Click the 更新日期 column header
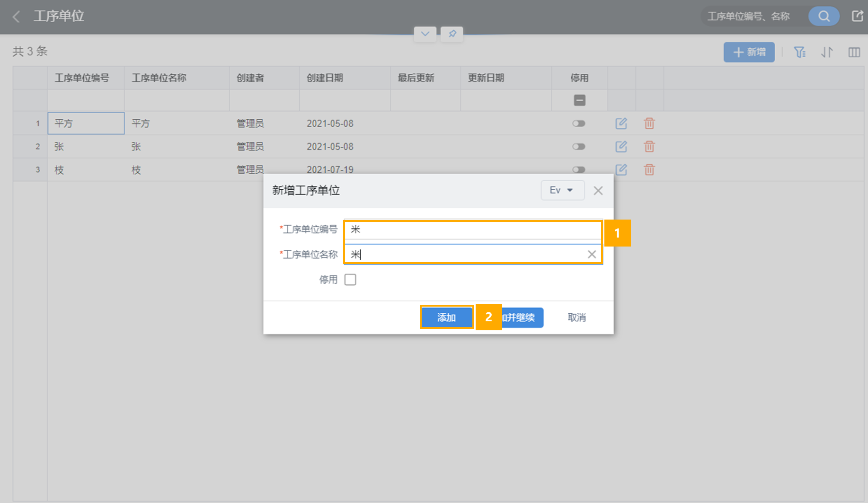 click(x=506, y=78)
